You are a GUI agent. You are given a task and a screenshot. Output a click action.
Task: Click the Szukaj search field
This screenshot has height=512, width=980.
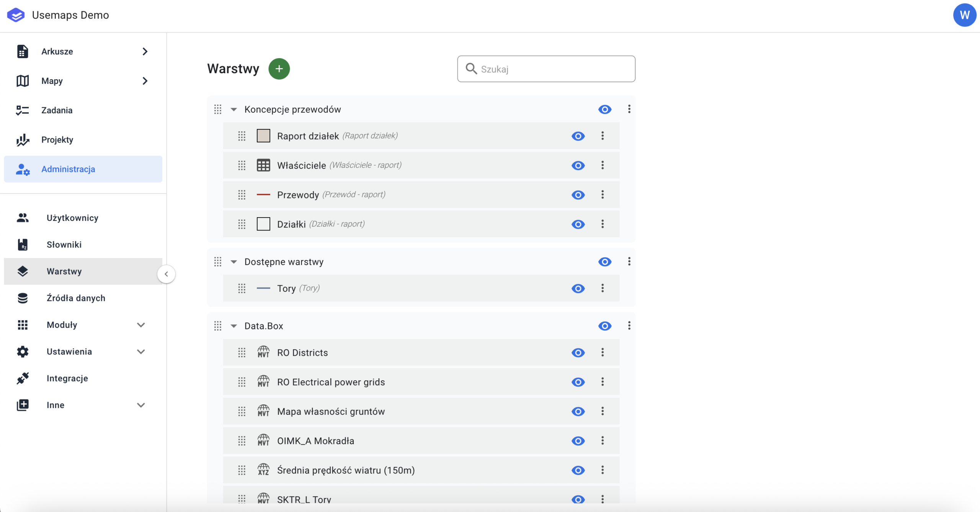point(551,69)
